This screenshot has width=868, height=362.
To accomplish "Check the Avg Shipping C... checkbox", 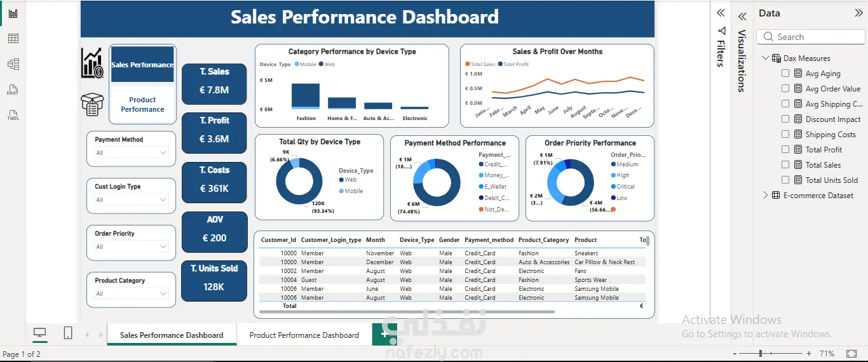I will [x=785, y=104].
